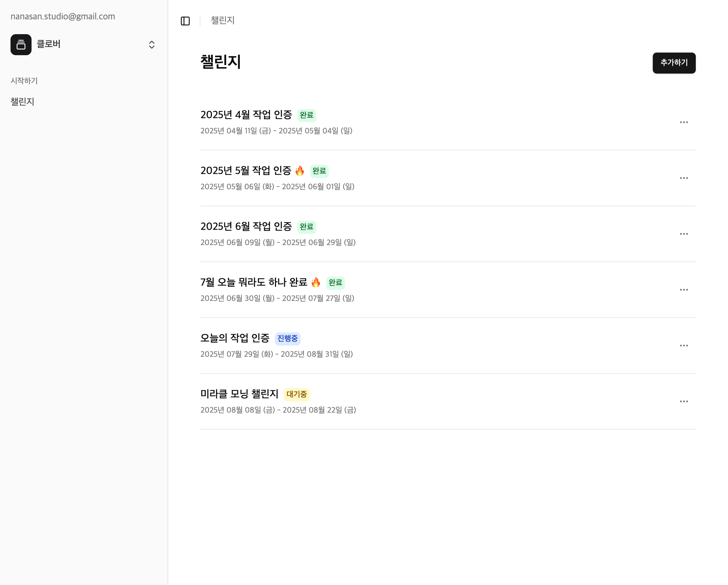728x585 pixels.
Task: Select 챌린지 in the sidebar menu
Action: 22,101
